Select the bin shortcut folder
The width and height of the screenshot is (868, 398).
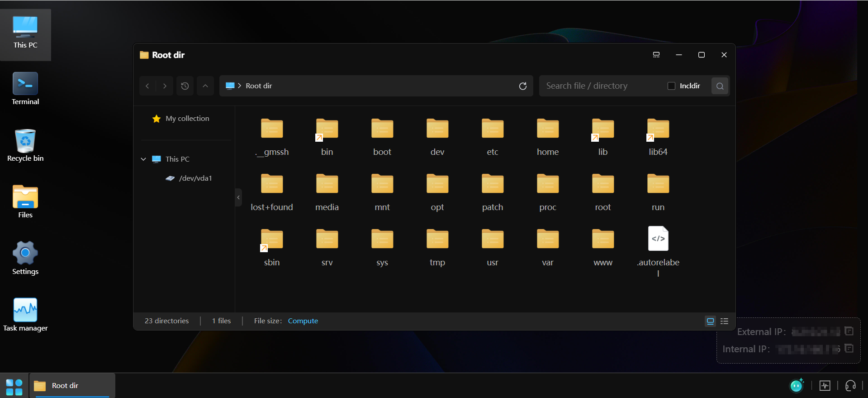pyautogui.click(x=327, y=138)
